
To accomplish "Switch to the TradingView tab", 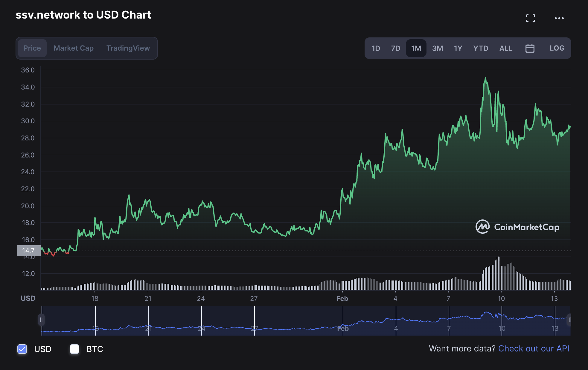I will (x=128, y=48).
